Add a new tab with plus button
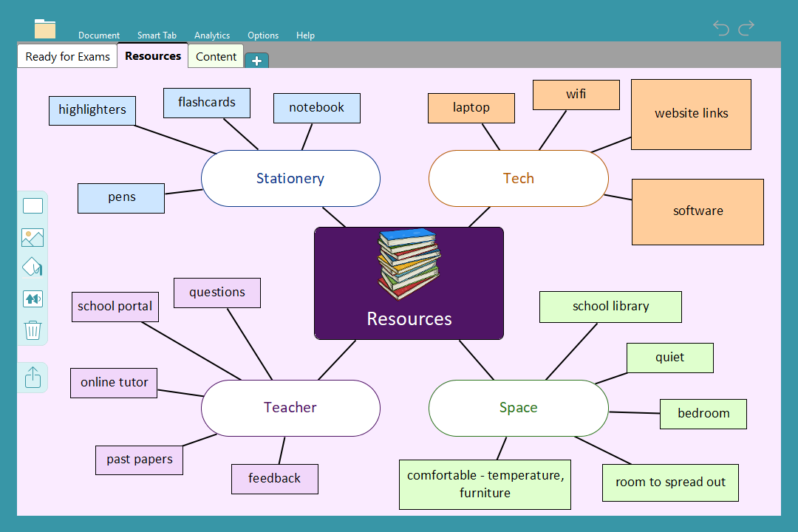The image size is (798, 532). (x=256, y=61)
